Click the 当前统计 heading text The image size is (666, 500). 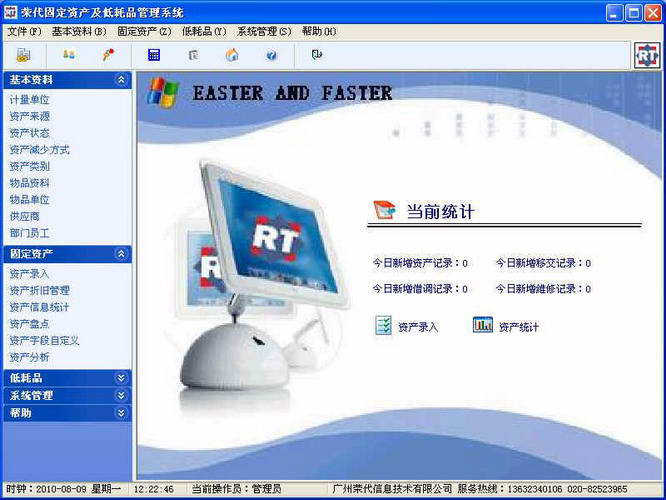click(440, 211)
